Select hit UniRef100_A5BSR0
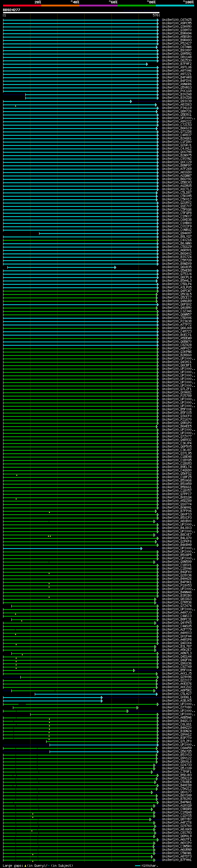This screenshot has width=197, height=868. coord(177,37)
